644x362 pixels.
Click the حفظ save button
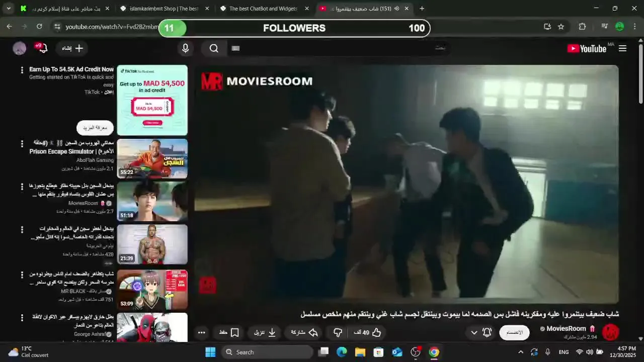[229, 332]
